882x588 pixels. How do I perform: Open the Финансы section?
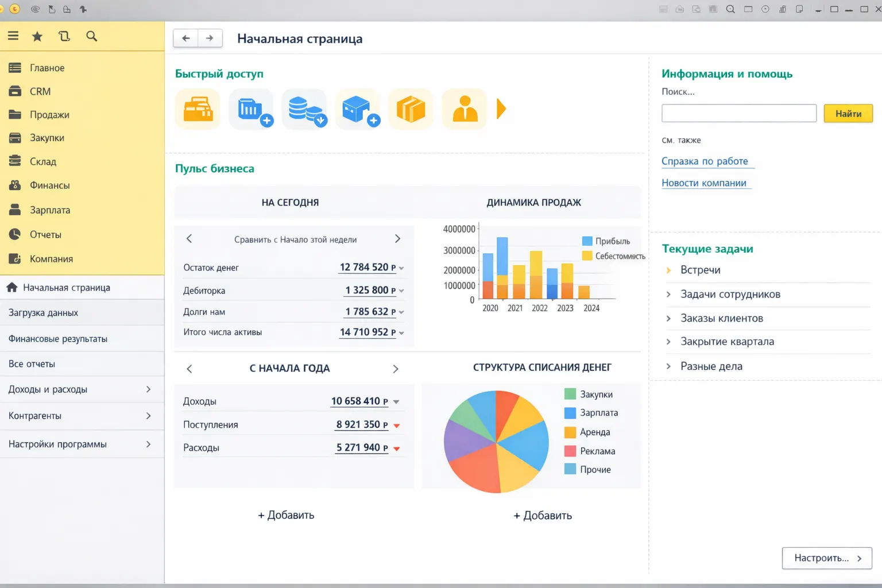point(49,185)
